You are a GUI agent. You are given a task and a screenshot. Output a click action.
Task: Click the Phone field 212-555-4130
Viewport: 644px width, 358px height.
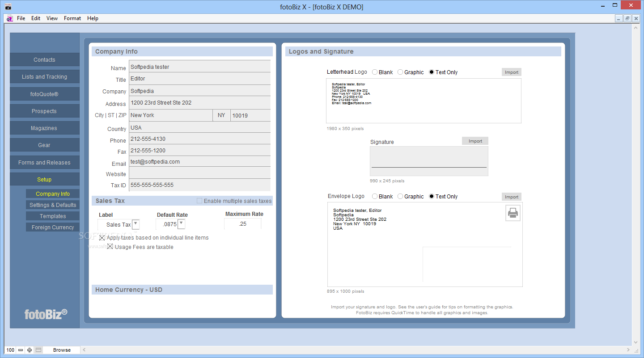pyautogui.click(x=200, y=139)
